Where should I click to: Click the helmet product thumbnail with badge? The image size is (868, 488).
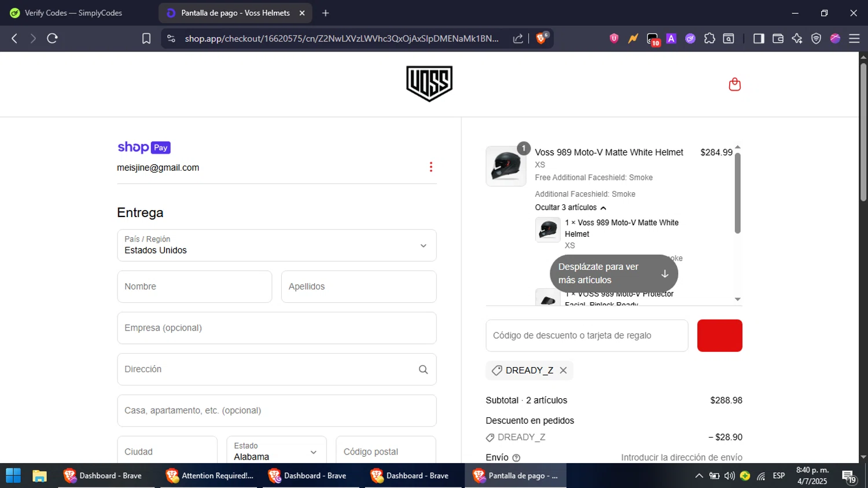pyautogui.click(x=507, y=165)
